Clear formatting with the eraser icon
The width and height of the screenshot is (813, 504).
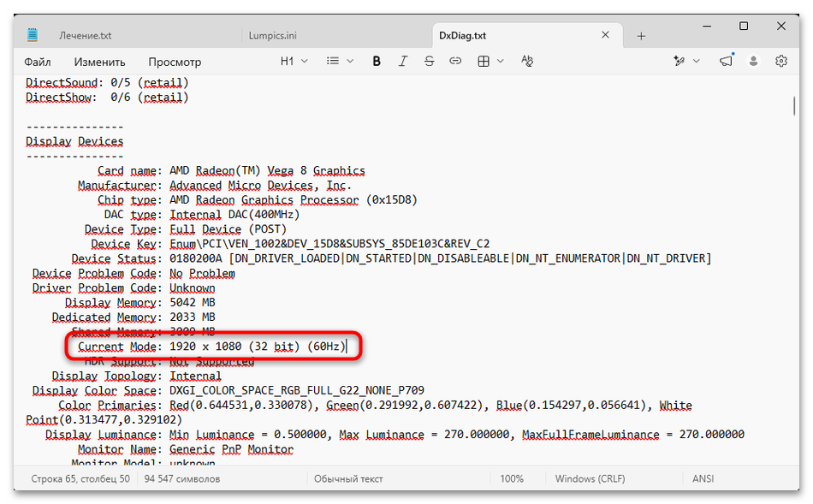(527, 62)
